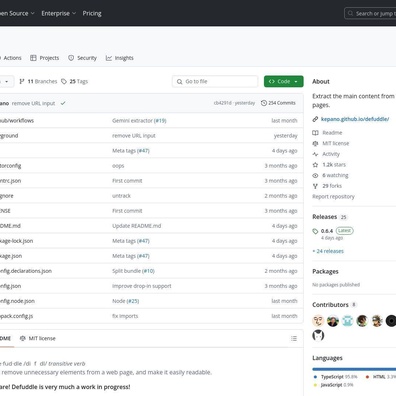Screen dimensions: 396x396
Task: Click the release tag icon
Action: point(315,231)
